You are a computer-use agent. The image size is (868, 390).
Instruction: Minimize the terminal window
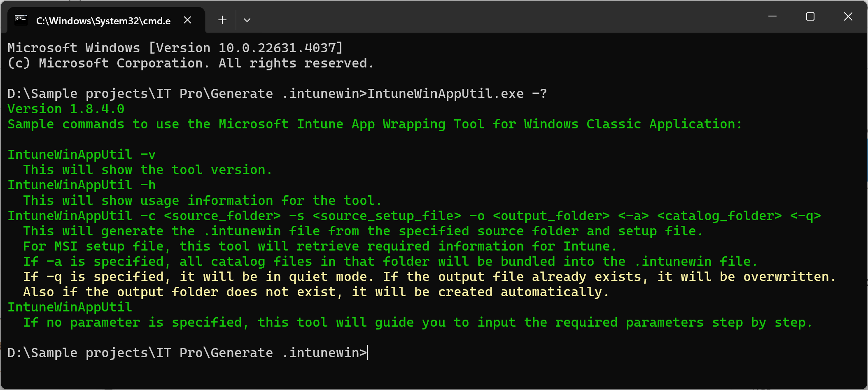coord(772,16)
